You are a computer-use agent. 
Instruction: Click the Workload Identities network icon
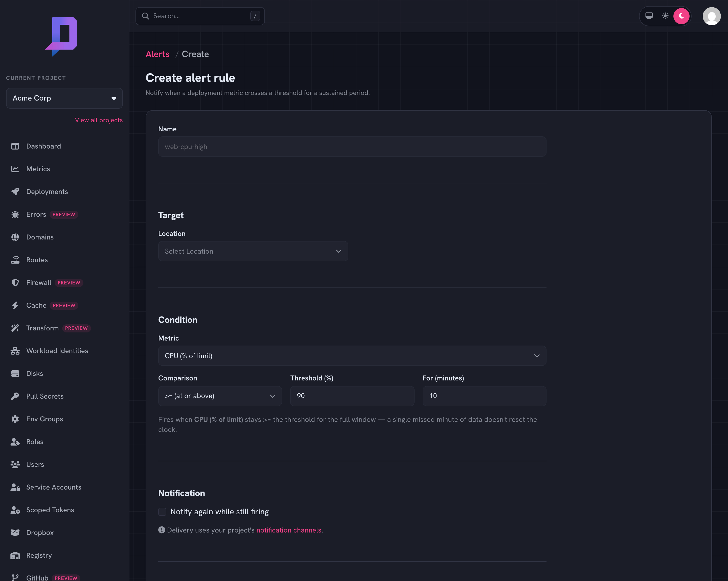(15, 351)
